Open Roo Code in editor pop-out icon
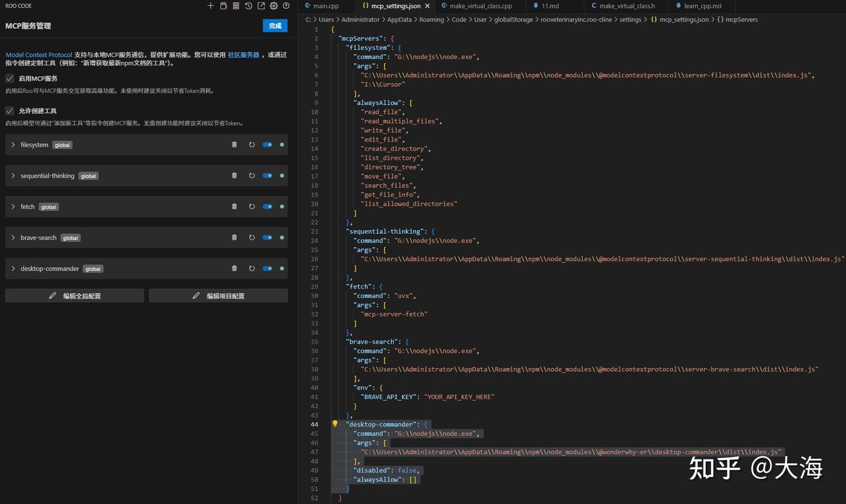This screenshot has width=846, height=504. coord(261,6)
